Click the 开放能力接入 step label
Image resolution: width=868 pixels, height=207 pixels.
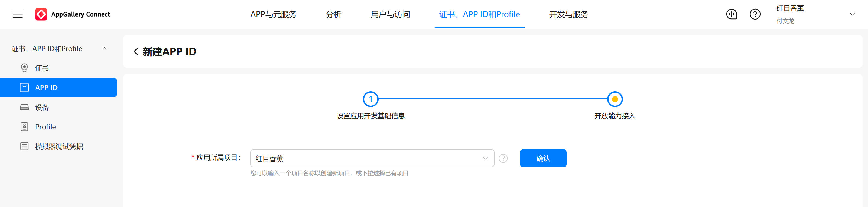click(615, 116)
